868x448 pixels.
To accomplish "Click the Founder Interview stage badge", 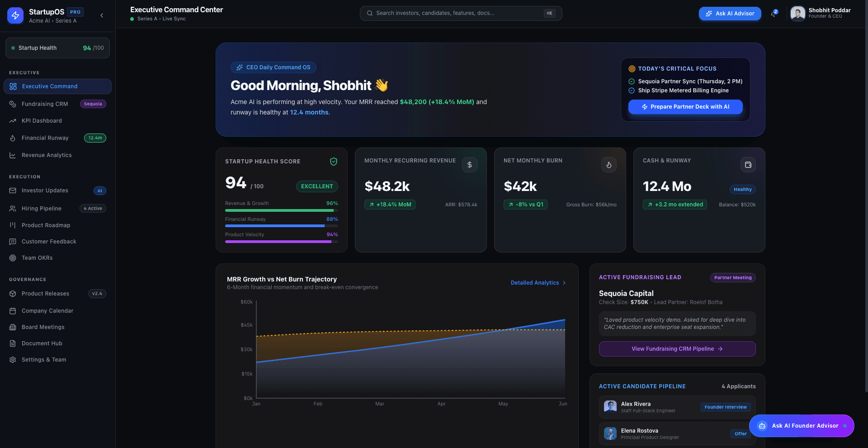I will [726, 407].
